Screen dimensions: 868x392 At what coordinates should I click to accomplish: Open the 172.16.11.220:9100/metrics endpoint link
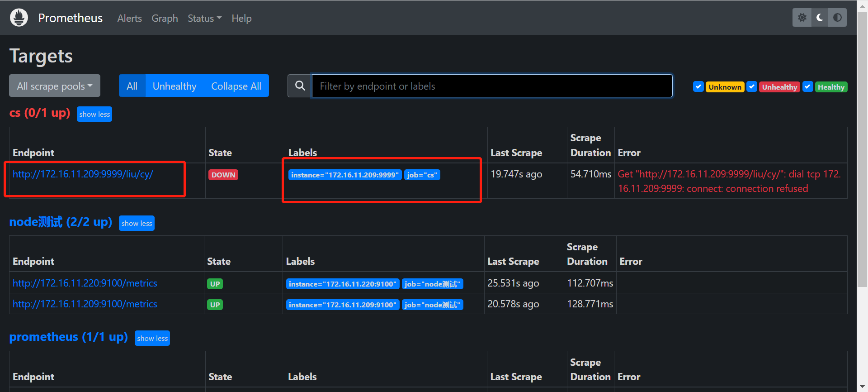85,283
